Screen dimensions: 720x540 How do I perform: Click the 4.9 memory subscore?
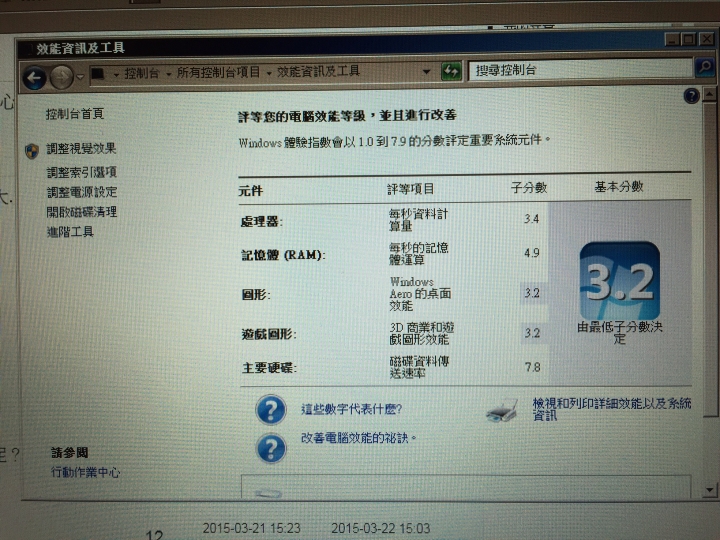[x=532, y=253]
